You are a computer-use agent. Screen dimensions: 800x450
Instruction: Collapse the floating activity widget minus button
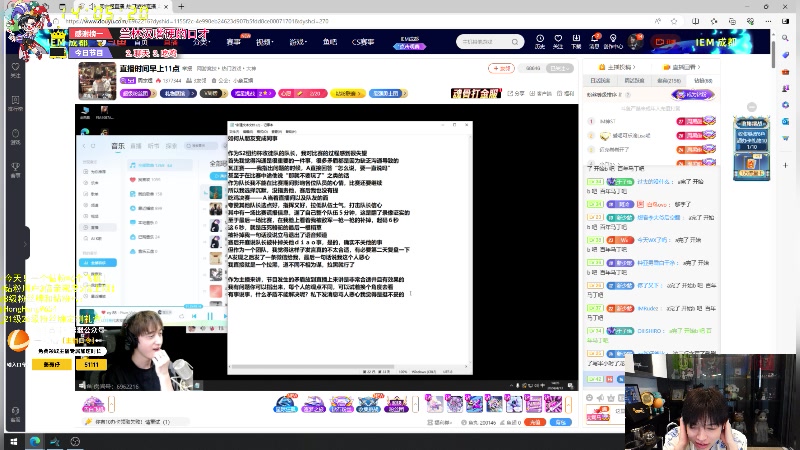tap(752, 107)
